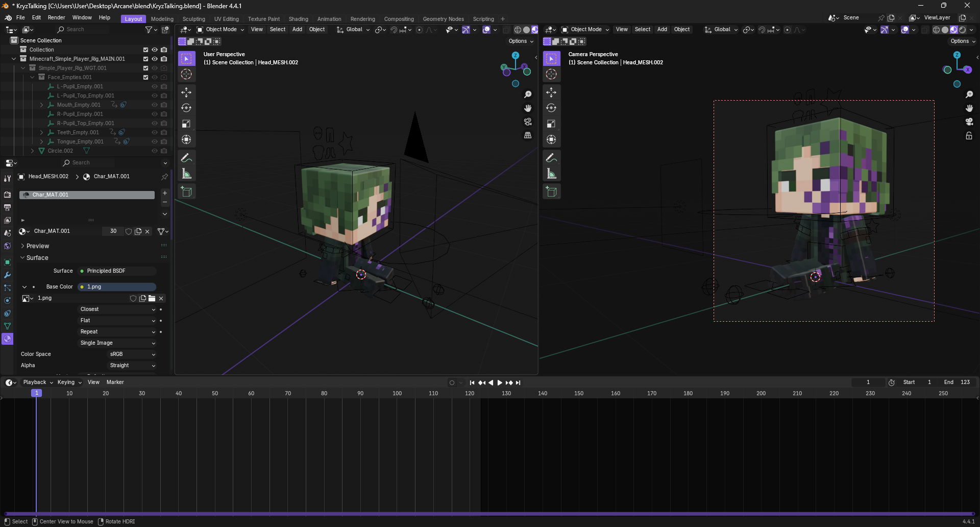
Task: Click the pan hand icon in the left viewport
Action: point(528,108)
